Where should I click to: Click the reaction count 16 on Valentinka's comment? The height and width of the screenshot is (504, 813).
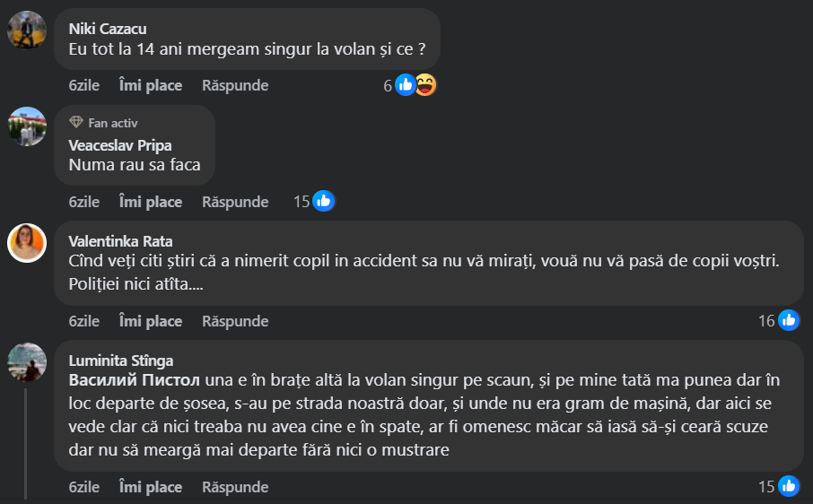[765, 320]
